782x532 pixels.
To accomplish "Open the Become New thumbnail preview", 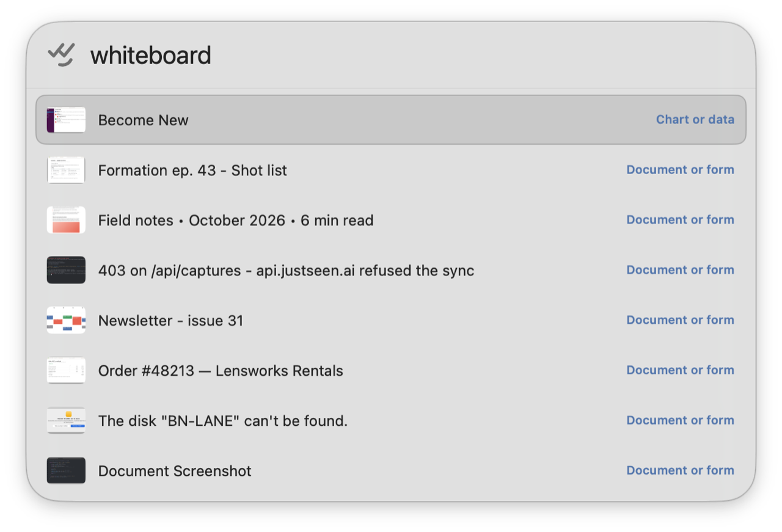I will pos(66,120).
